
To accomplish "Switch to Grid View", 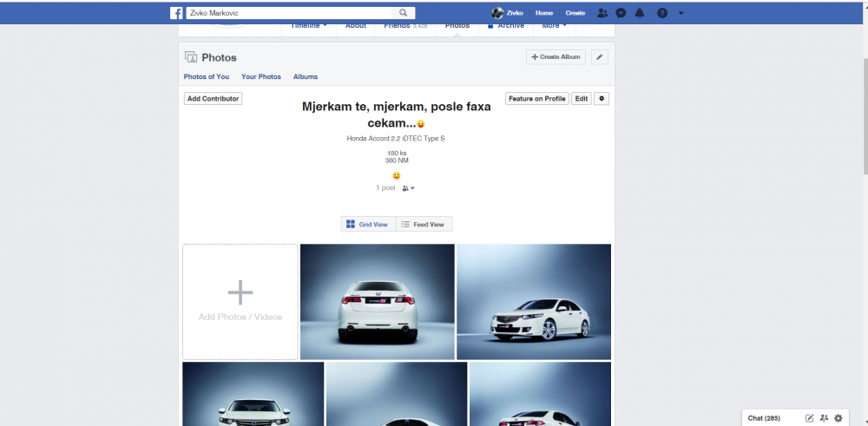I will pyautogui.click(x=368, y=225).
